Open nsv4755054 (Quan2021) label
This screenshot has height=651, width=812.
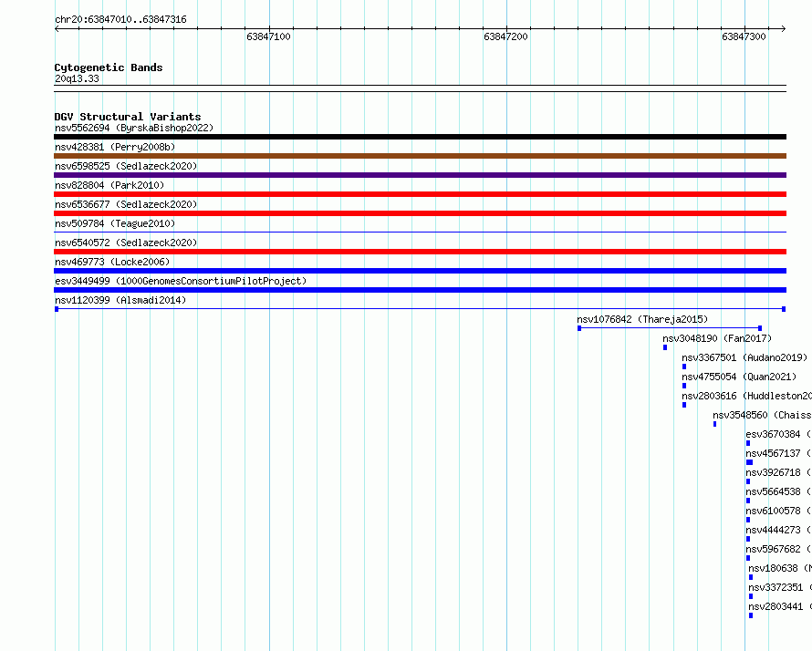pyautogui.click(x=739, y=377)
